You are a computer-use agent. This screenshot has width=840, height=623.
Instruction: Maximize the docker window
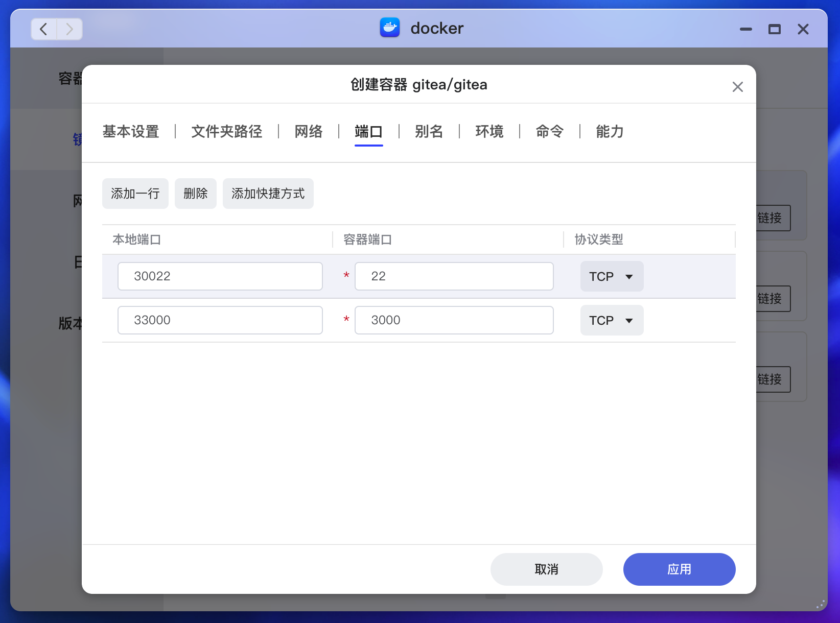click(775, 29)
